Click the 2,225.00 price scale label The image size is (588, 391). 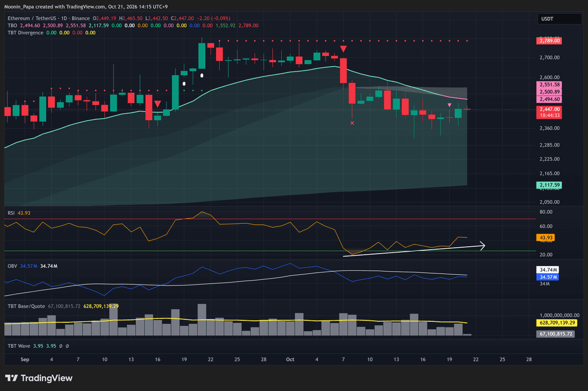click(x=551, y=159)
